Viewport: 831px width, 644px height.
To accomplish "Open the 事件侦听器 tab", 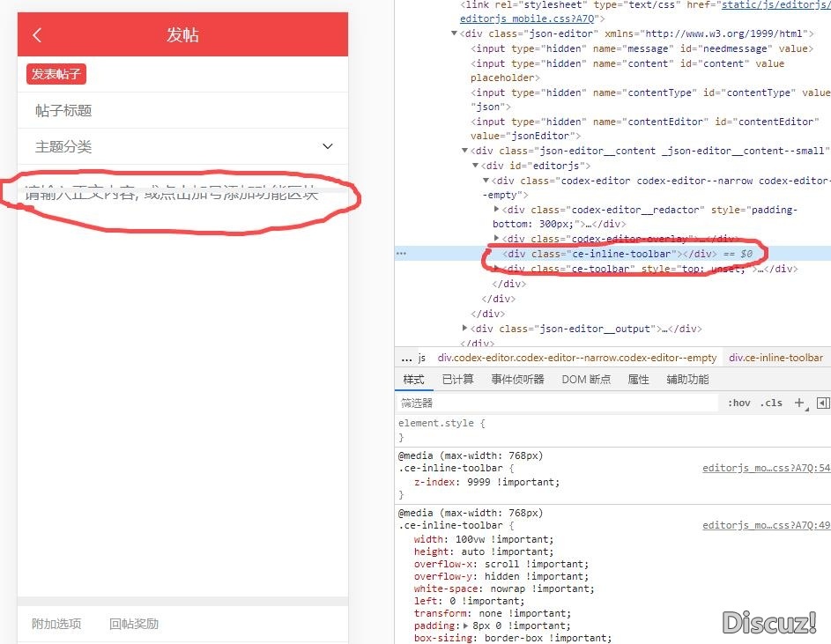I will click(517, 380).
